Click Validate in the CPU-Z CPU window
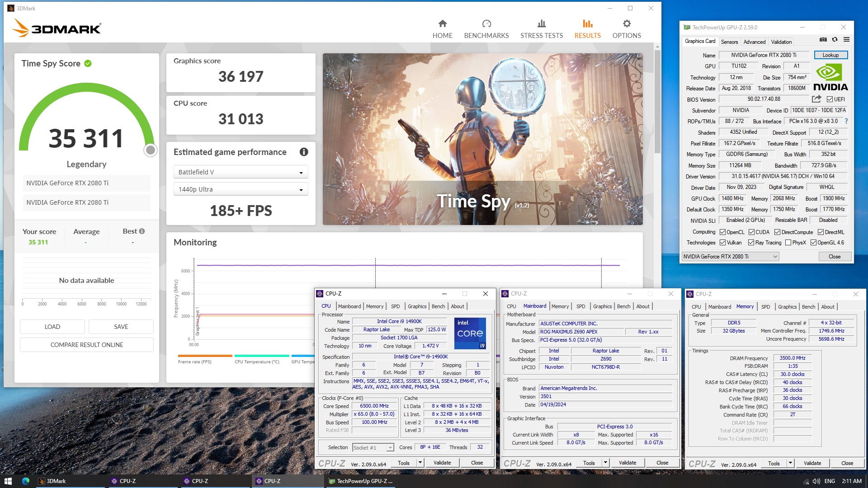This screenshot has width=868, height=488. pyautogui.click(x=442, y=463)
